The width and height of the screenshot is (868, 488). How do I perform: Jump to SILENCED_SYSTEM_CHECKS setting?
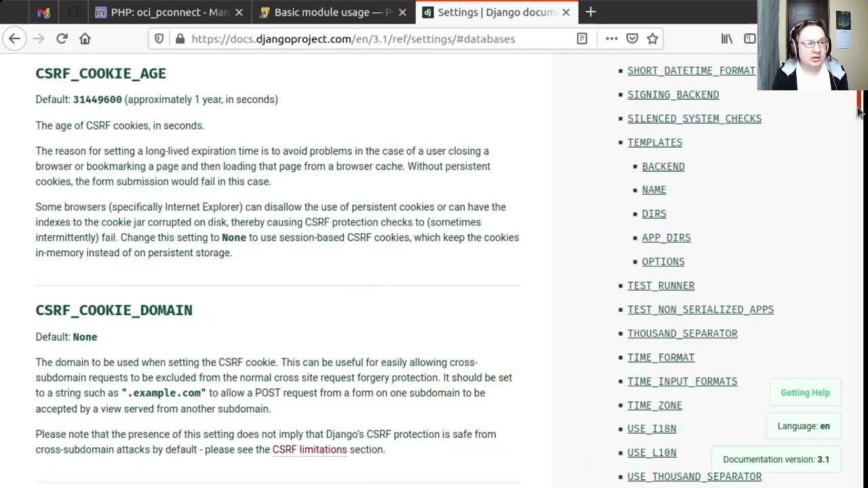[694, 119]
